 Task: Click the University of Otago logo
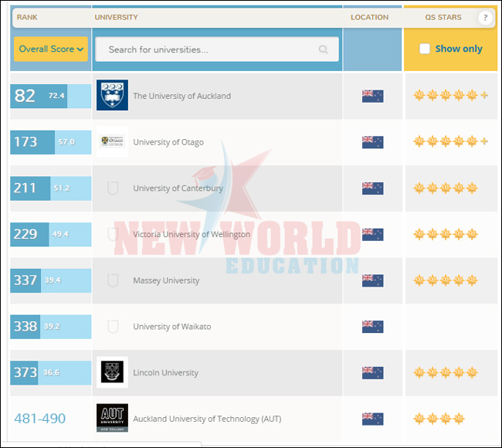tap(113, 141)
